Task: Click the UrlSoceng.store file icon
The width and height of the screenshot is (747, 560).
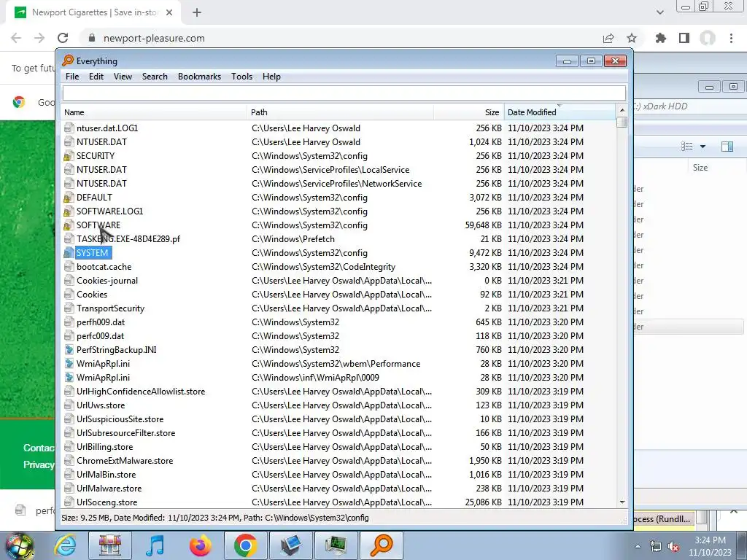Action: coord(69,502)
